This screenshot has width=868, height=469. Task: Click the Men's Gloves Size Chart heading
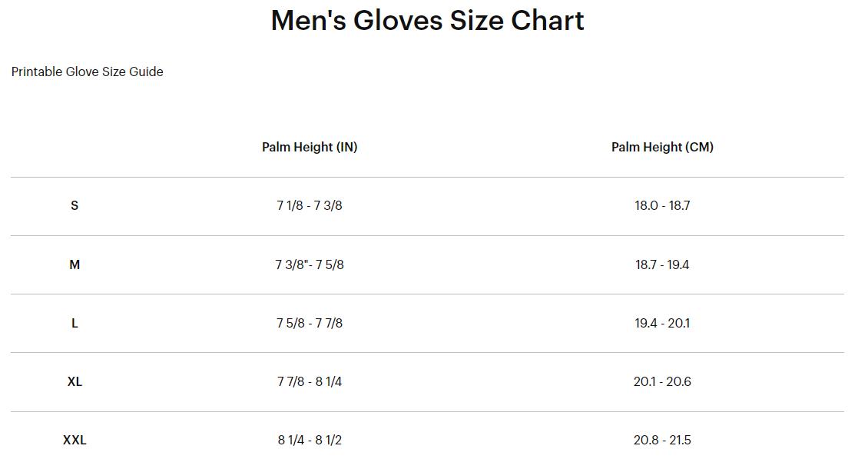tap(427, 21)
